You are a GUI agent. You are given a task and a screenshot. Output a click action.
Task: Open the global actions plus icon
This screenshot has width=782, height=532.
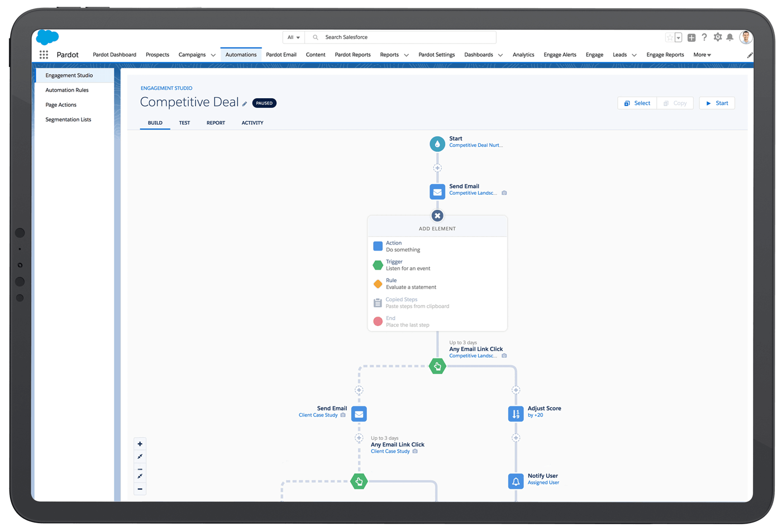click(x=692, y=37)
